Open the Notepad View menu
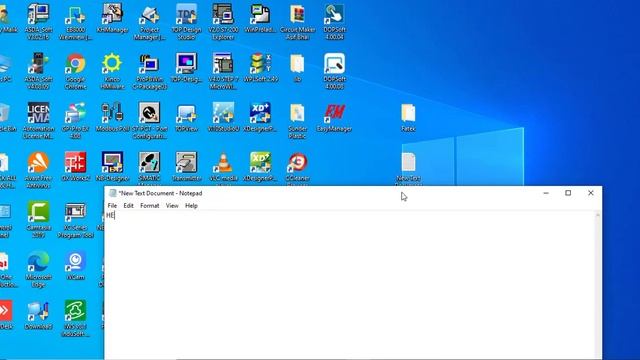Screen dimensions: 640x360 point(172,206)
